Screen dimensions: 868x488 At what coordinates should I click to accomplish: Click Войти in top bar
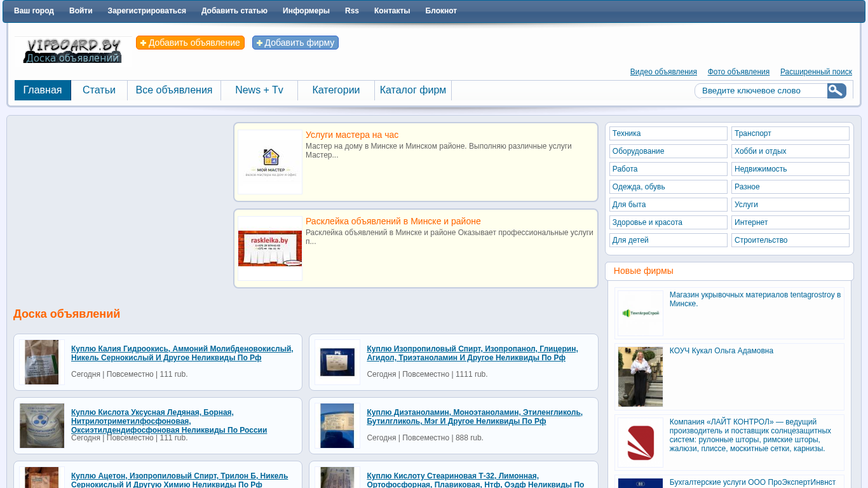81,11
